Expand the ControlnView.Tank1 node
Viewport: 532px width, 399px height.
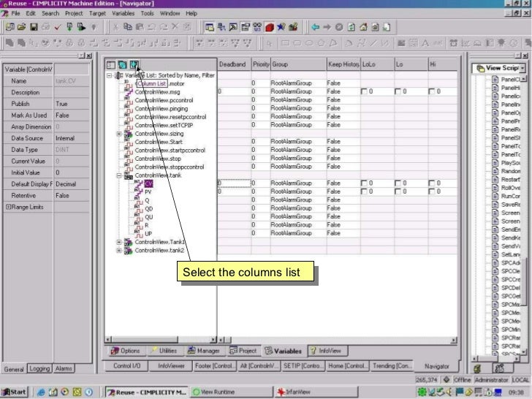119,243
